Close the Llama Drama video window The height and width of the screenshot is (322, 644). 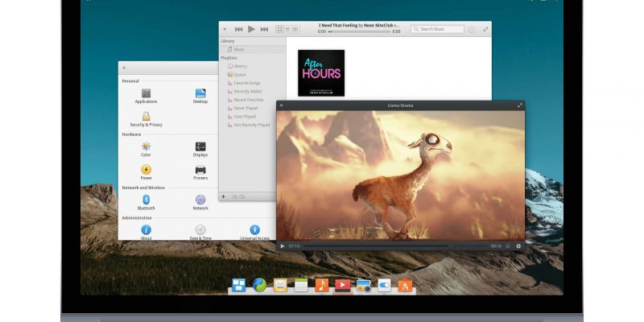281,105
